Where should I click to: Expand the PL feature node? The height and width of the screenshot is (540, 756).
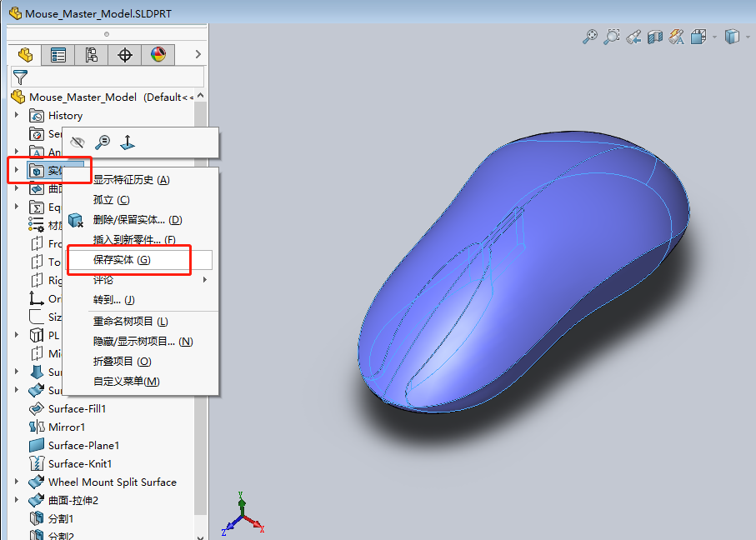17,335
